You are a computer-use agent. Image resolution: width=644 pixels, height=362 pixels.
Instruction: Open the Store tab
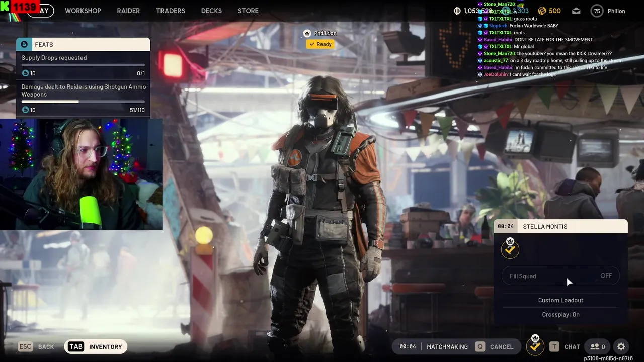pyautogui.click(x=248, y=11)
